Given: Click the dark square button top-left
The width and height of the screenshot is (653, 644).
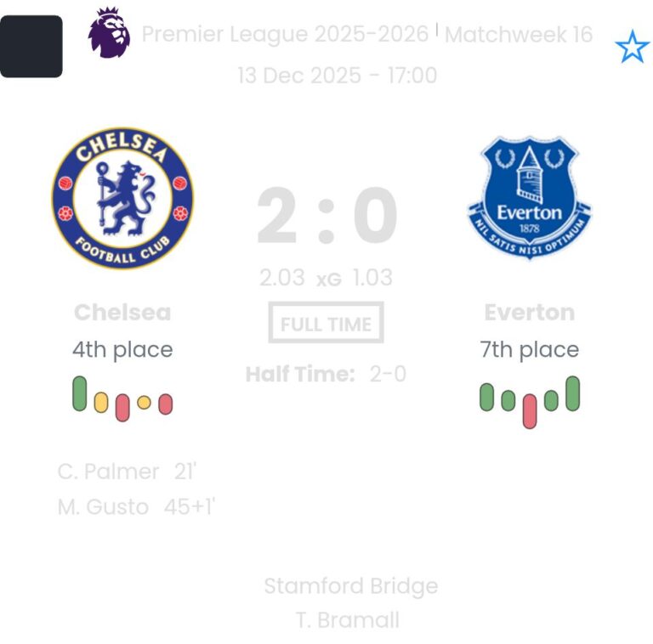Looking at the screenshot, I should (x=31, y=46).
